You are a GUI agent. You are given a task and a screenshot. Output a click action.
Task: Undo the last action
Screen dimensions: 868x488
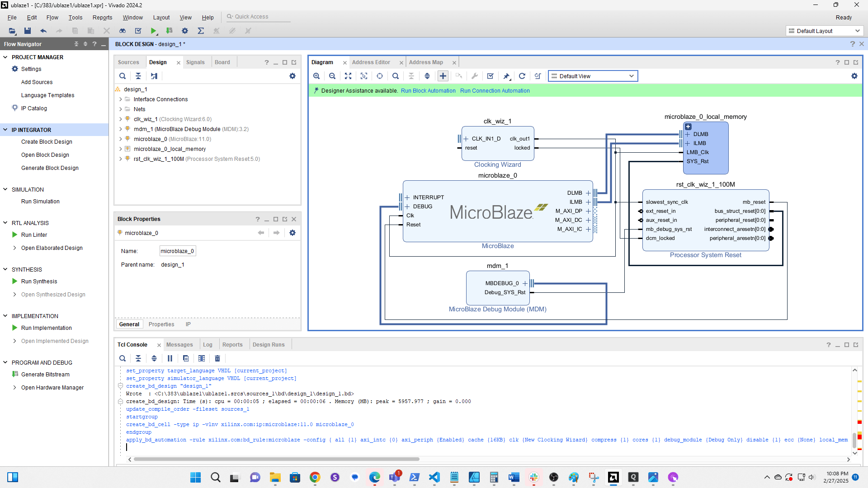(x=43, y=31)
